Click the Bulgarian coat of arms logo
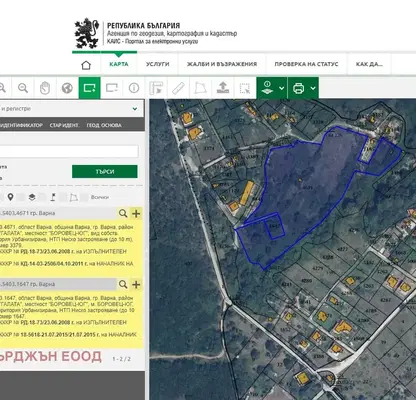416x400 pixels. pos(87,33)
